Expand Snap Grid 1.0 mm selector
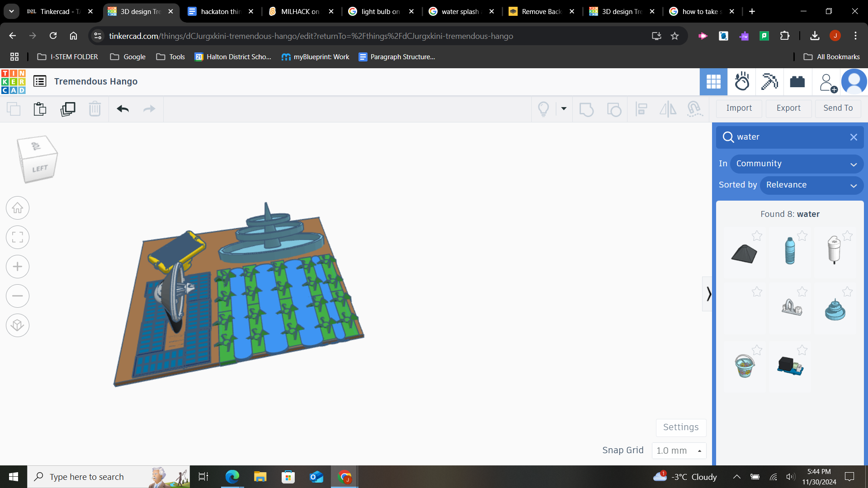 click(679, 450)
